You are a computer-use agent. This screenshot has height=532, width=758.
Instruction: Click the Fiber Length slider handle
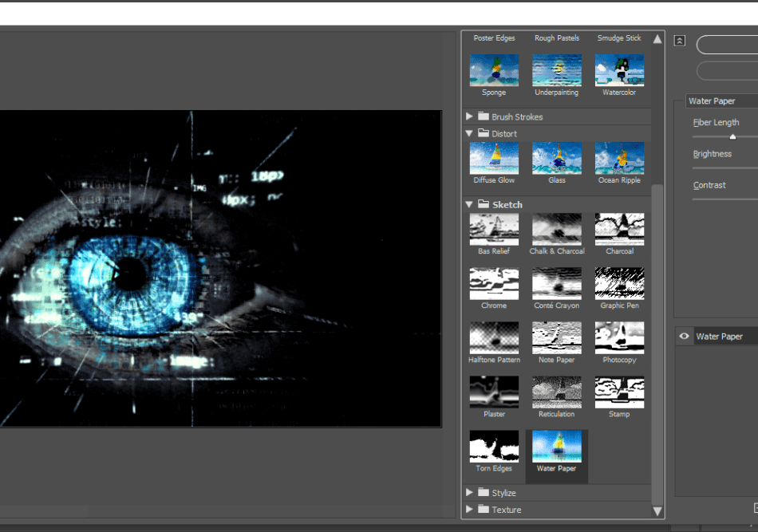pyautogui.click(x=732, y=136)
